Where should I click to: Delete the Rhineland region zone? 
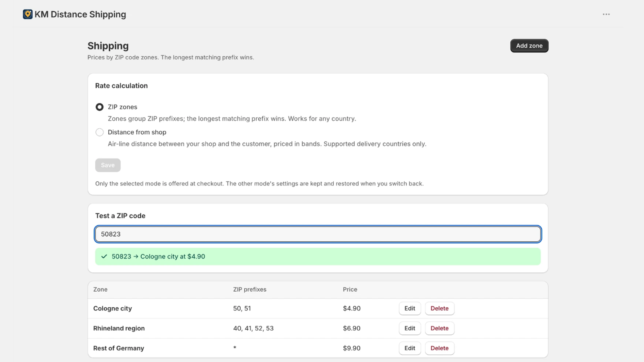tap(440, 328)
